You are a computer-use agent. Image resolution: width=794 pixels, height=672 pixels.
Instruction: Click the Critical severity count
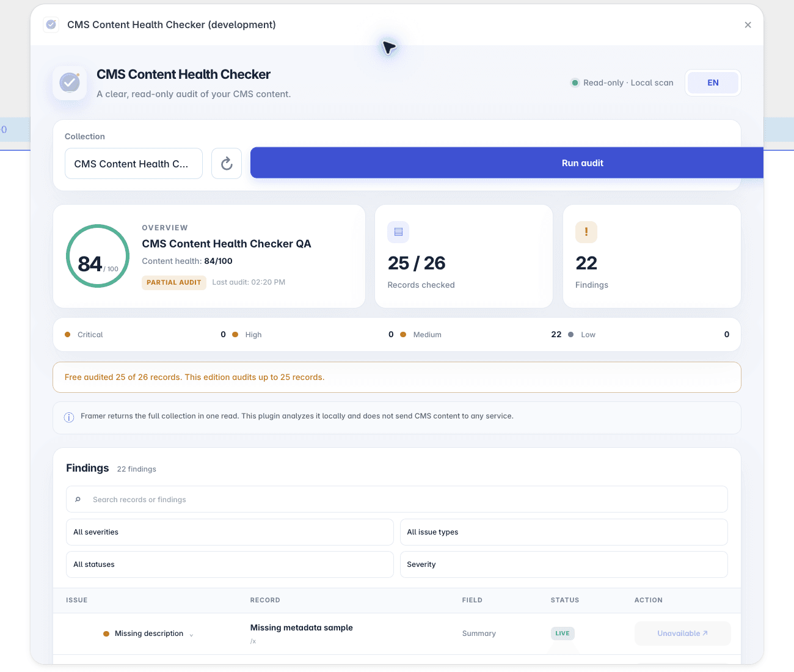pyautogui.click(x=223, y=334)
